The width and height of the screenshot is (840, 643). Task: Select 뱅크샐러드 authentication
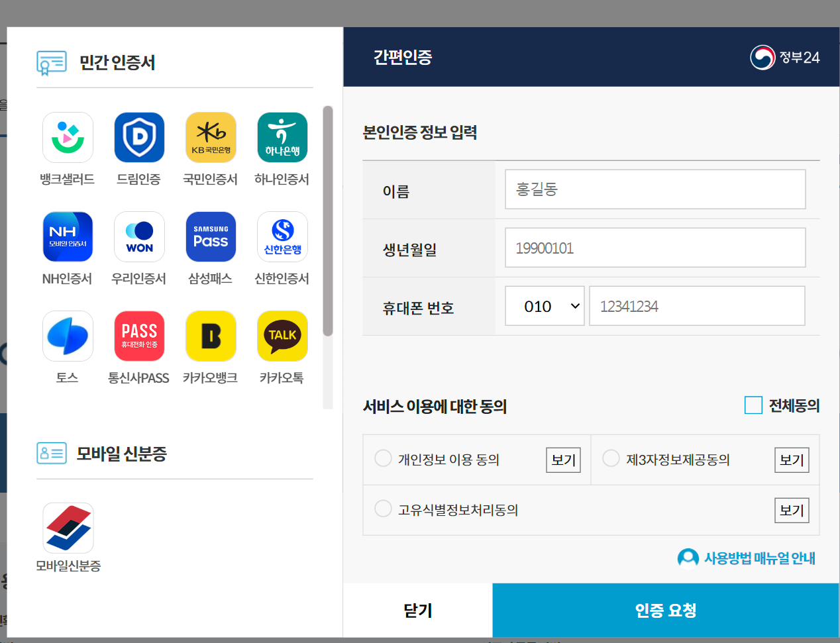point(68,137)
